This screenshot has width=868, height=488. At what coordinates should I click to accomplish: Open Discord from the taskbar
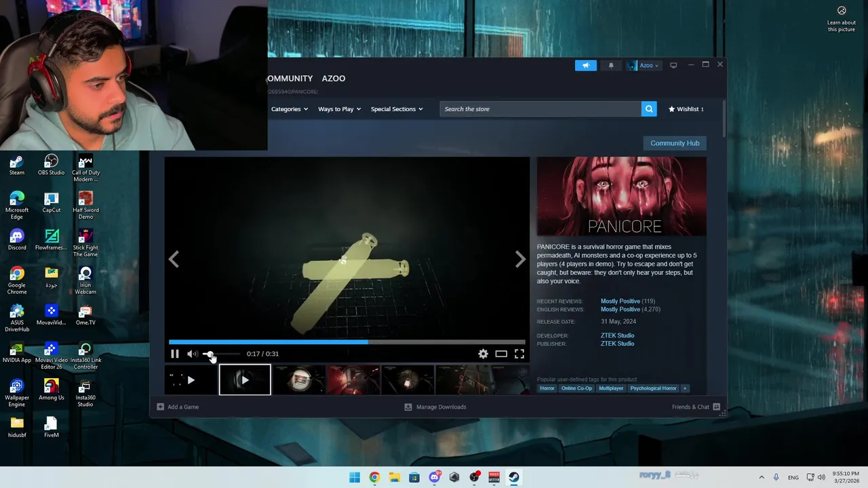(435, 477)
